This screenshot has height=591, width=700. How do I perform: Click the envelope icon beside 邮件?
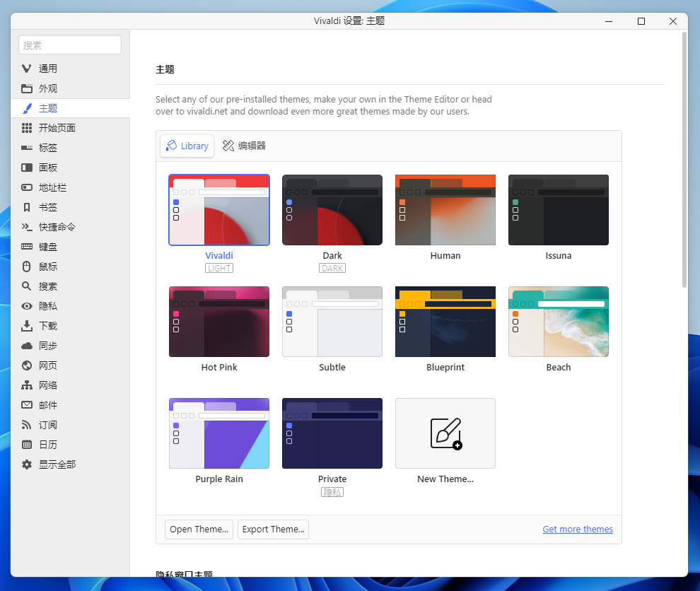pos(27,405)
